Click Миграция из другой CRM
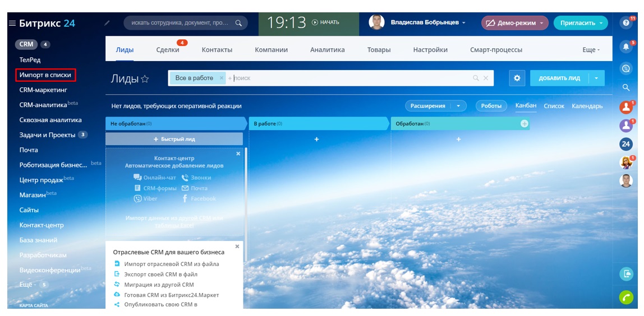 159,285
